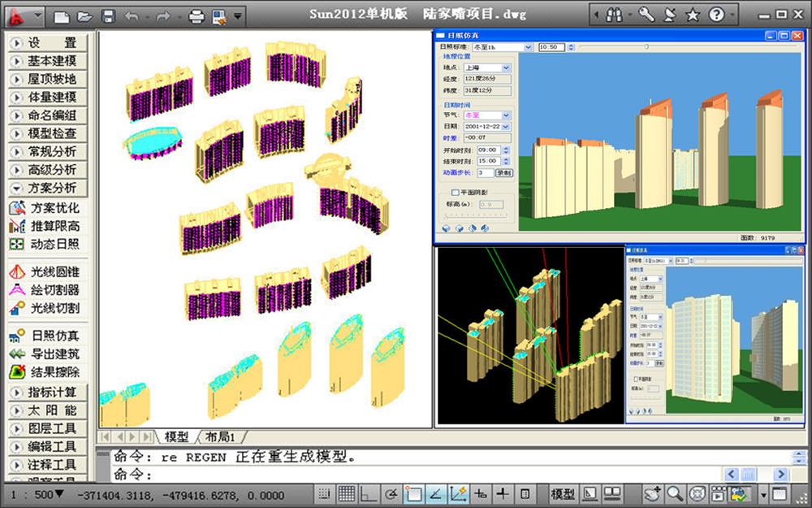The image size is (812, 508).
Task: Open the 编辑工具 edit tools group
Action: (48, 446)
